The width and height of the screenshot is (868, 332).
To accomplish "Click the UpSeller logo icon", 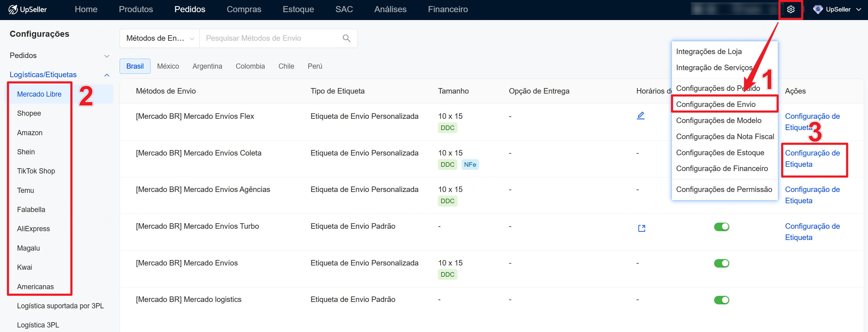I will [x=13, y=9].
